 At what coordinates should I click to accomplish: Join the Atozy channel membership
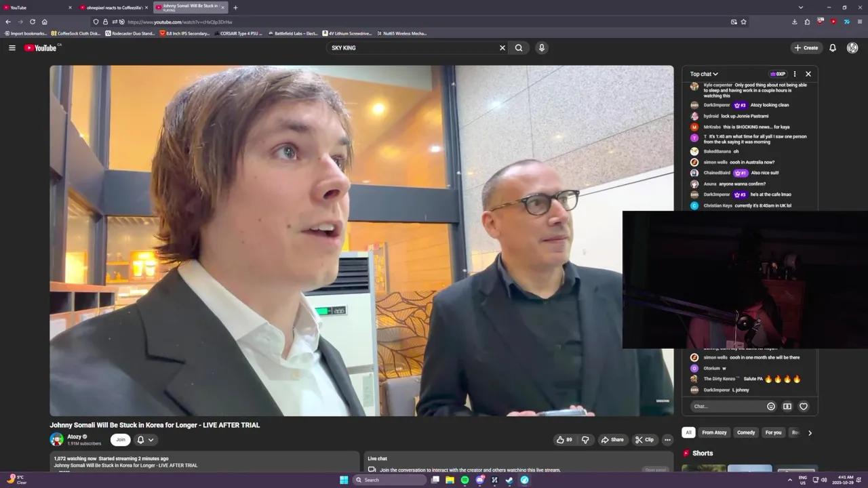120,439
